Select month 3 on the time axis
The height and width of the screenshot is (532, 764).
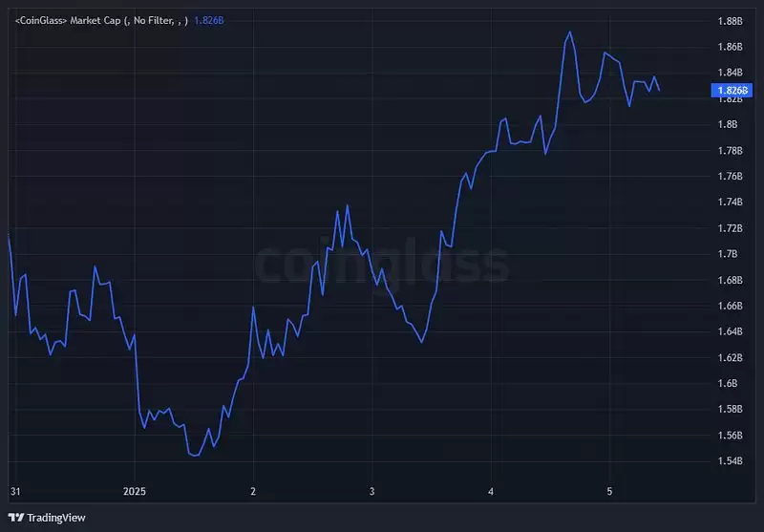[x=371, y=492]
